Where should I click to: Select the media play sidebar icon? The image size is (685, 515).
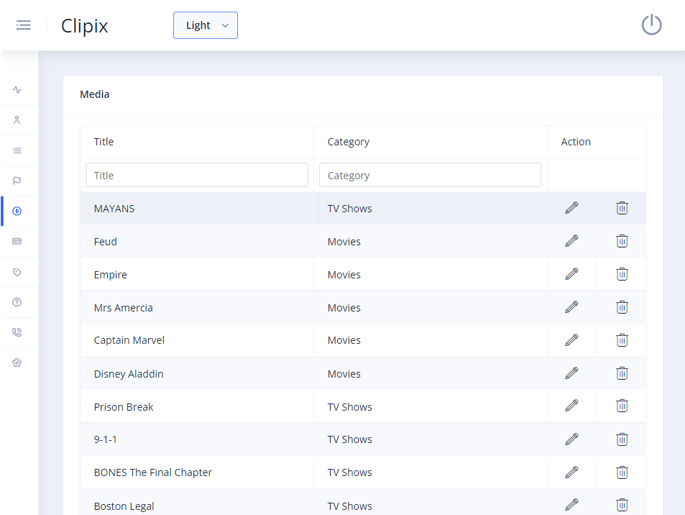click(x=17, y=211)
